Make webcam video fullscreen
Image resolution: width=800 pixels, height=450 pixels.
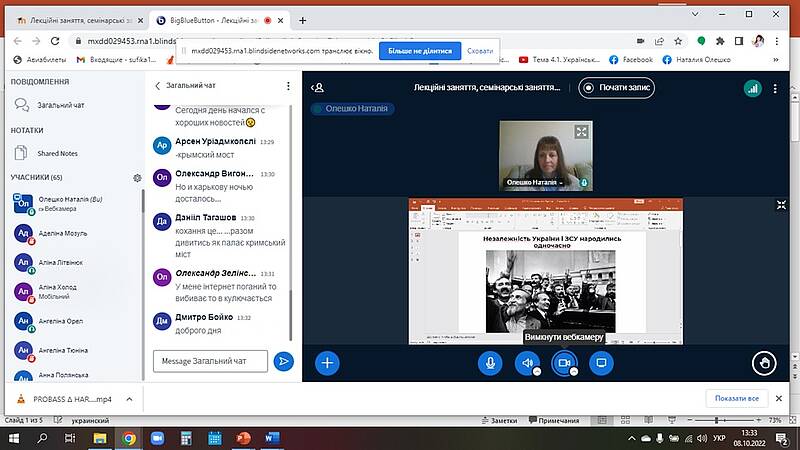point(582,131)
